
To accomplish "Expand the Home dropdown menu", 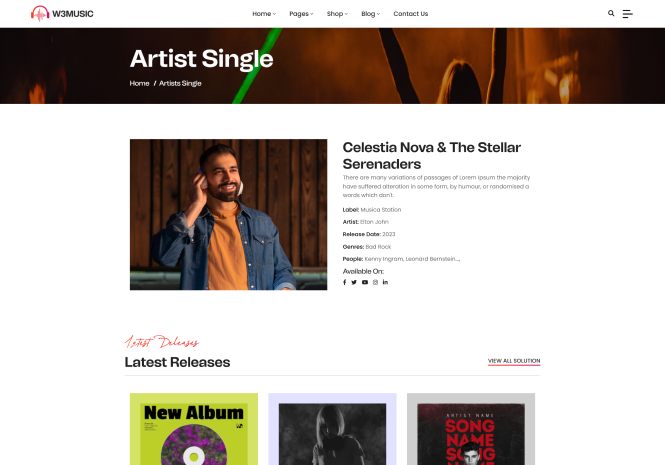I will coord(264,14).
